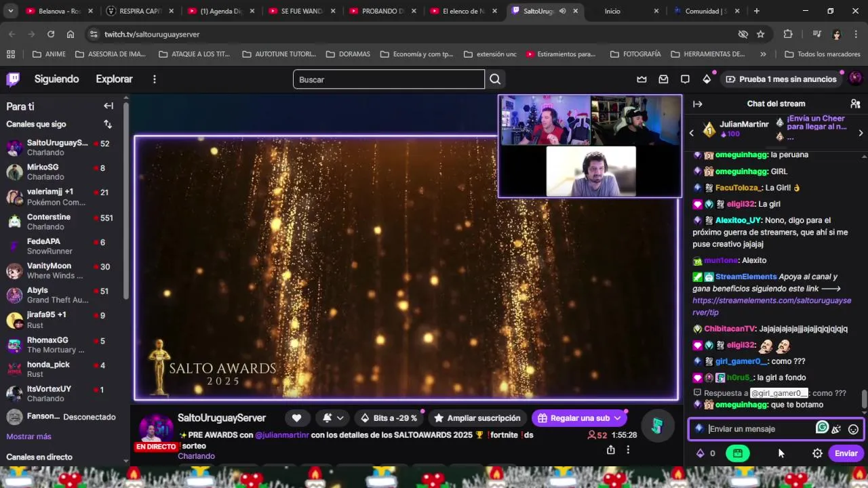This screenshot has width=868, height=488.
Task: Open the stream options three-dot menu
Action: pyautogui.click(x=628, y=450)
